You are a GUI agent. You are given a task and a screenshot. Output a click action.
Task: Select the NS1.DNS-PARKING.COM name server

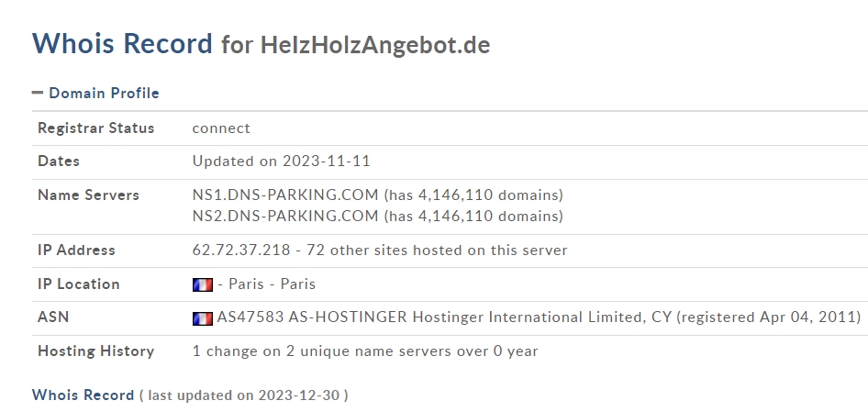(x=285, y=195)
